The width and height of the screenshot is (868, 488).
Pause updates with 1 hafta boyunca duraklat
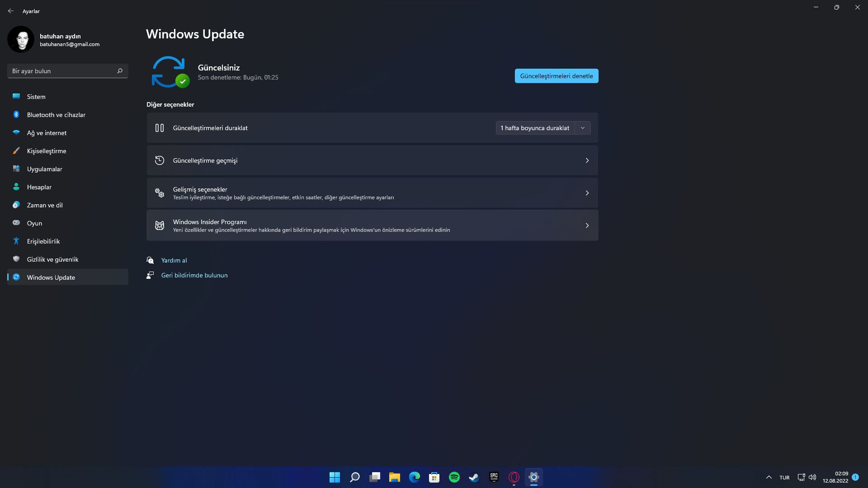(x=535, y=128)
